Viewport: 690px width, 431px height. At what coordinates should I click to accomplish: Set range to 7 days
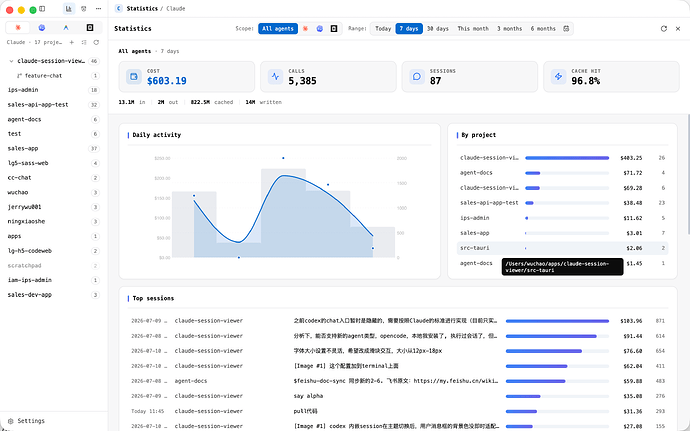click(x=409, y=29)
